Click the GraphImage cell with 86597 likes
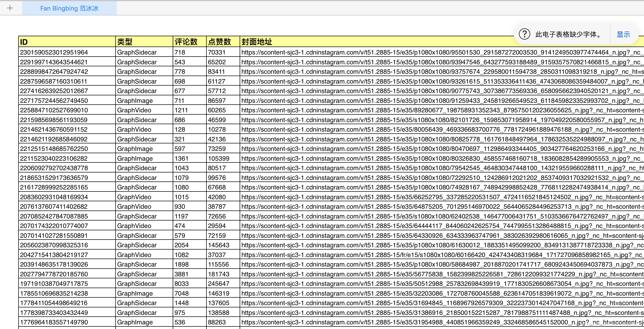 144,101
